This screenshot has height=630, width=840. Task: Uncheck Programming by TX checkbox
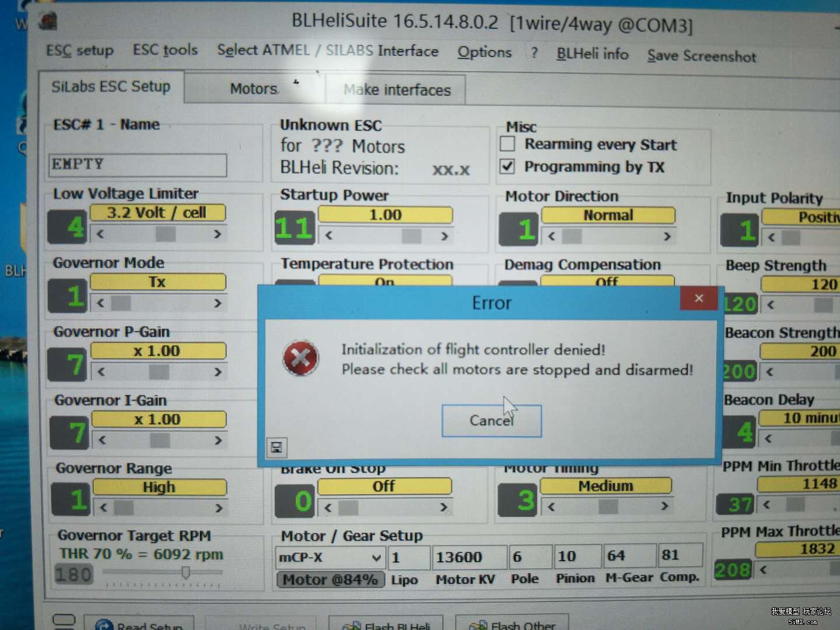tap(508, 166)
